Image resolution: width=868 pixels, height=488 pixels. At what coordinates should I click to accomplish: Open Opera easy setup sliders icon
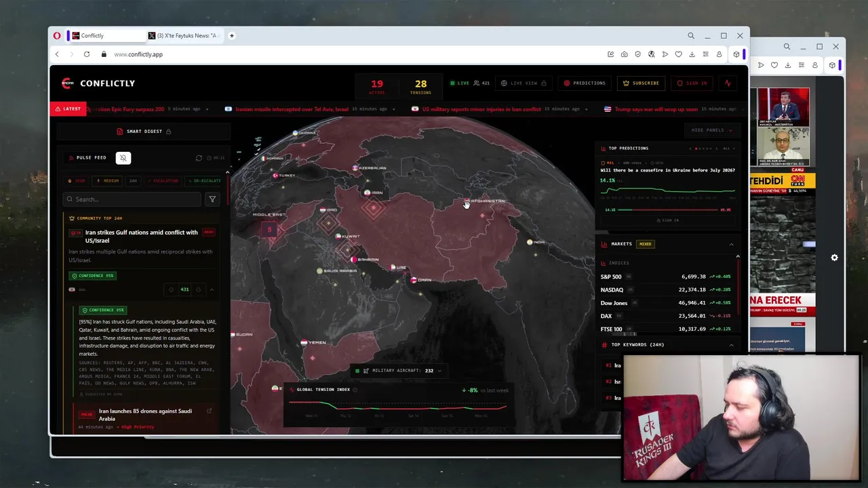point(705,54)
